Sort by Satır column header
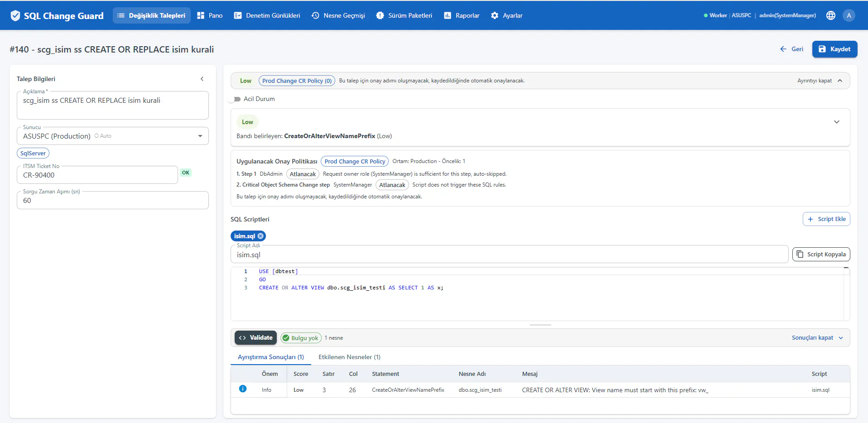868x423 pixels. point(328,374)
